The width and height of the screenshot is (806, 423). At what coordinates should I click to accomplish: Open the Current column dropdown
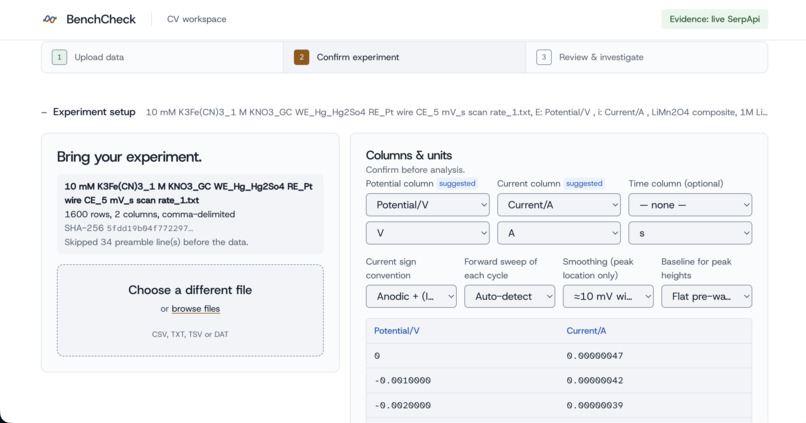pos(559,205)
